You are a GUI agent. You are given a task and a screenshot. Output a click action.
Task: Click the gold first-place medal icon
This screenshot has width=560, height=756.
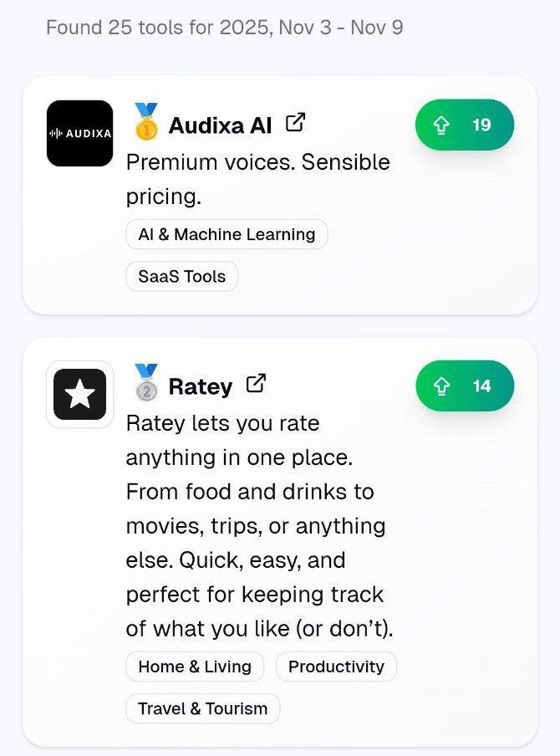(x=145, y=121)
